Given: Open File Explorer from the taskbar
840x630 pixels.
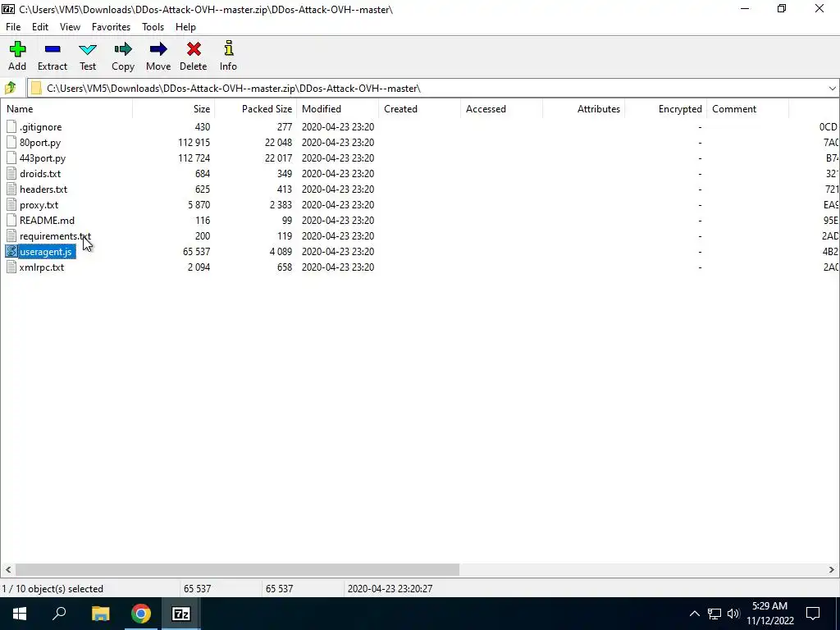Looking at the screenshot, I should [x=100, y=614].
